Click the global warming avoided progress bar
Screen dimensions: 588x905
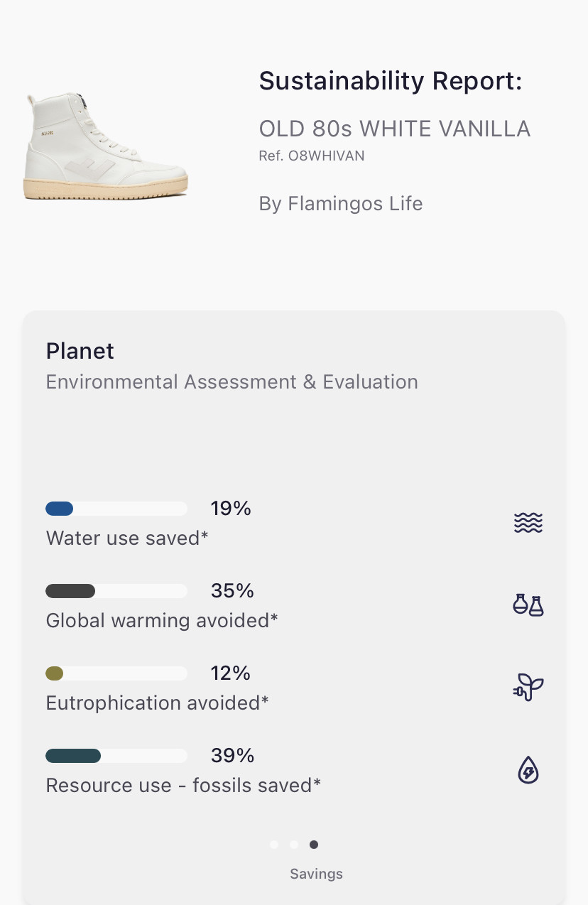click(116, 591)
